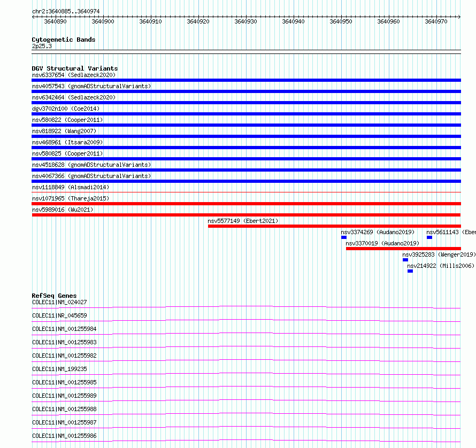
Task: Click the red bar for nsv5577149
Action: tap(334, 227)
